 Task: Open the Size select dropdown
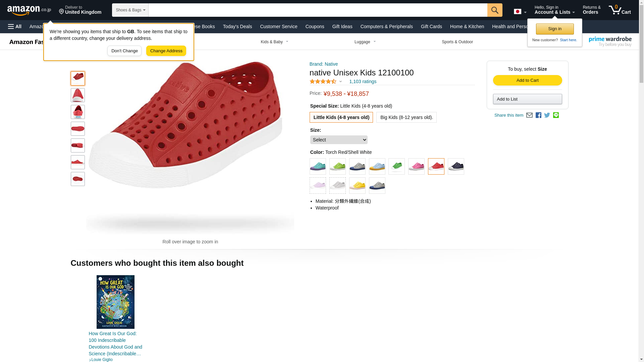pyautogui.click(x=339, y=140)
